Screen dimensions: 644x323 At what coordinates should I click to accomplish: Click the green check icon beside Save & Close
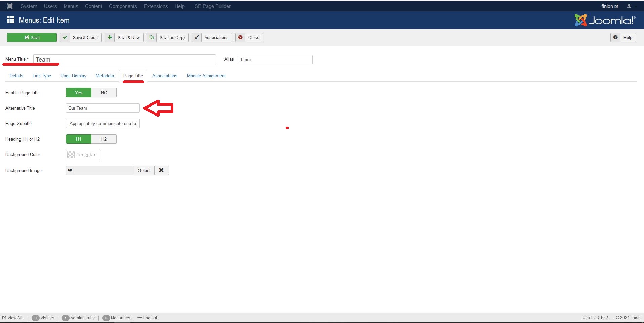point(65,37)
